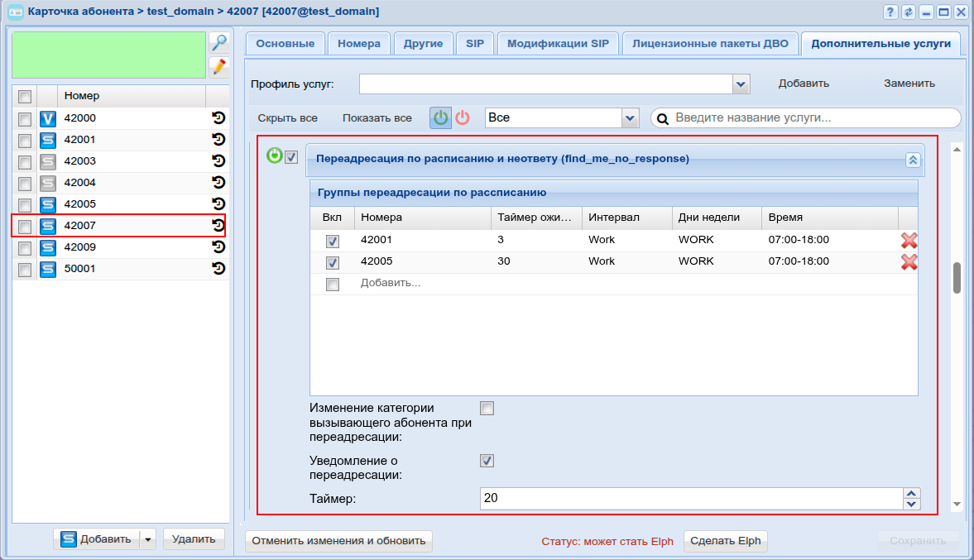
Task: Click history icon for number 50001
Action: pyautogui.click(x=218, y=269)
